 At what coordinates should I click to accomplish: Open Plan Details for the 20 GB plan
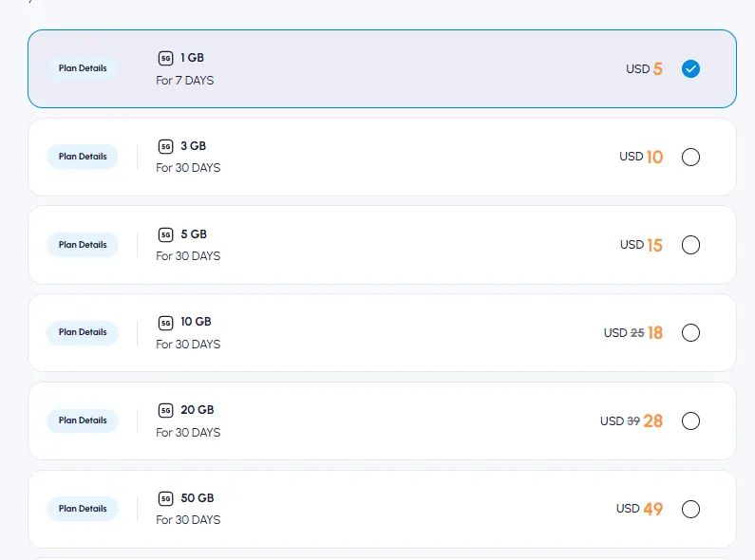(x=83, y=420)
